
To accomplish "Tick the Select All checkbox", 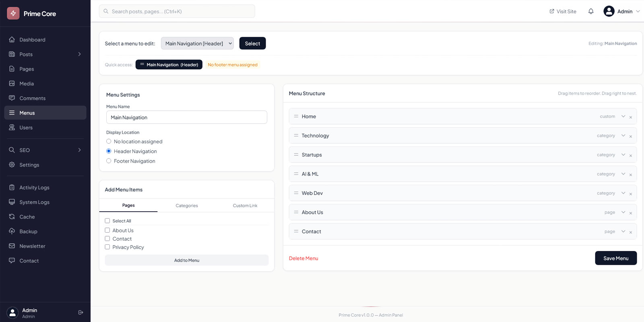I will point(107,221).
